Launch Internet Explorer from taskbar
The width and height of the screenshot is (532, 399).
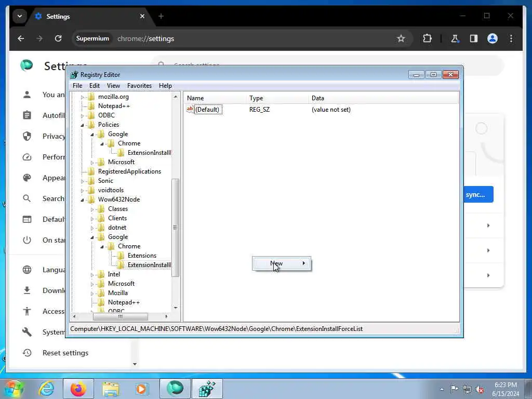click(46, 389)
